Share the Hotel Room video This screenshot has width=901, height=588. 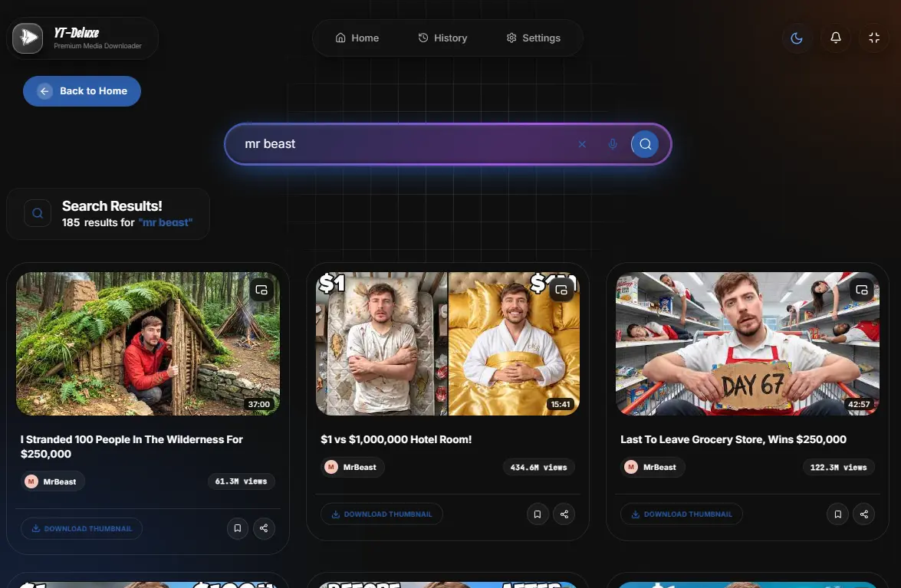(x=564, y=514)
